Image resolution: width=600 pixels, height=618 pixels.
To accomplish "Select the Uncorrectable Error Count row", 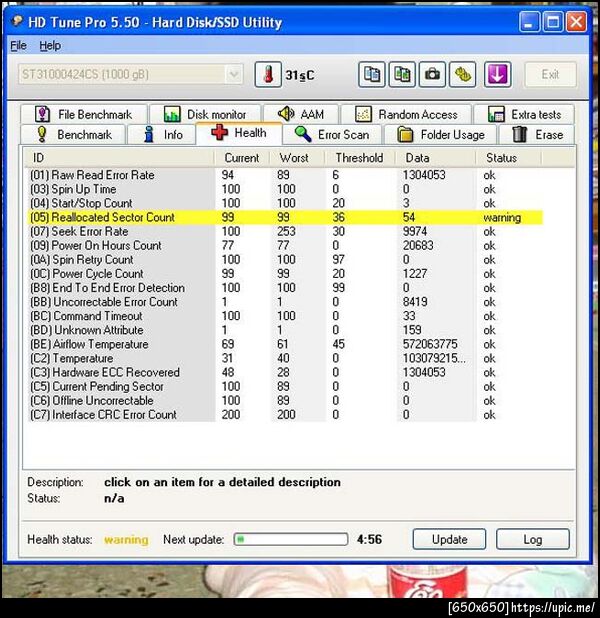I will (285, 302).
